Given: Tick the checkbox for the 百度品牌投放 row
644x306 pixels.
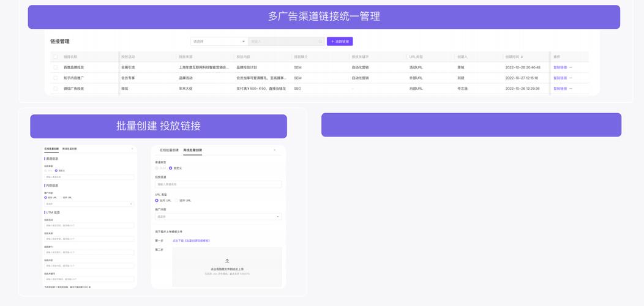Looking at the screenshot, I should [55, 68].
